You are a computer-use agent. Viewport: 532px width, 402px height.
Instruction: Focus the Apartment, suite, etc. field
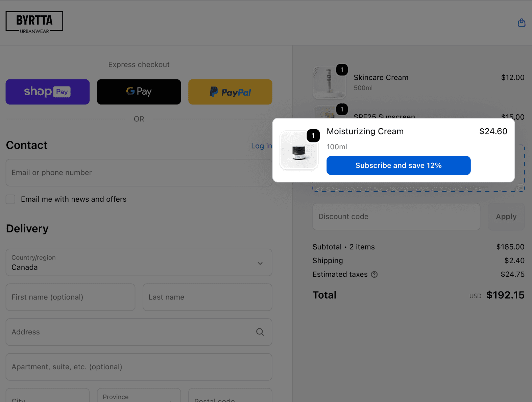pyautogui.click(x=139, y=367)
